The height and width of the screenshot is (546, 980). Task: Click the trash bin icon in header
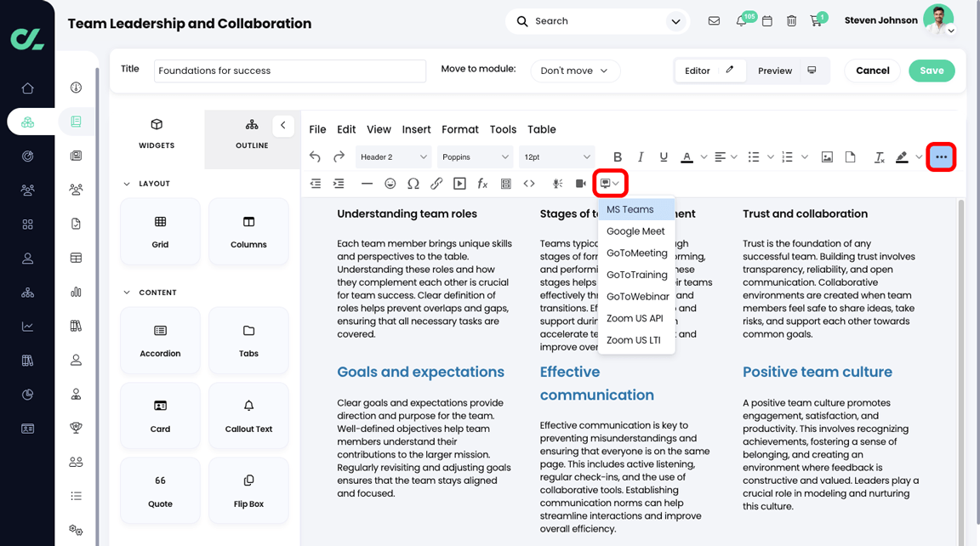[791, 20]
